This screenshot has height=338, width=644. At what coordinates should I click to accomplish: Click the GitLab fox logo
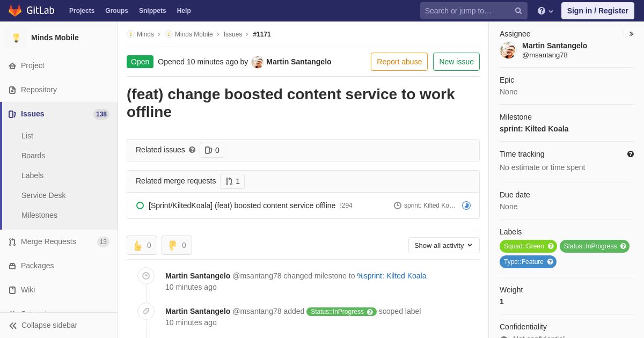click(15, 11)
